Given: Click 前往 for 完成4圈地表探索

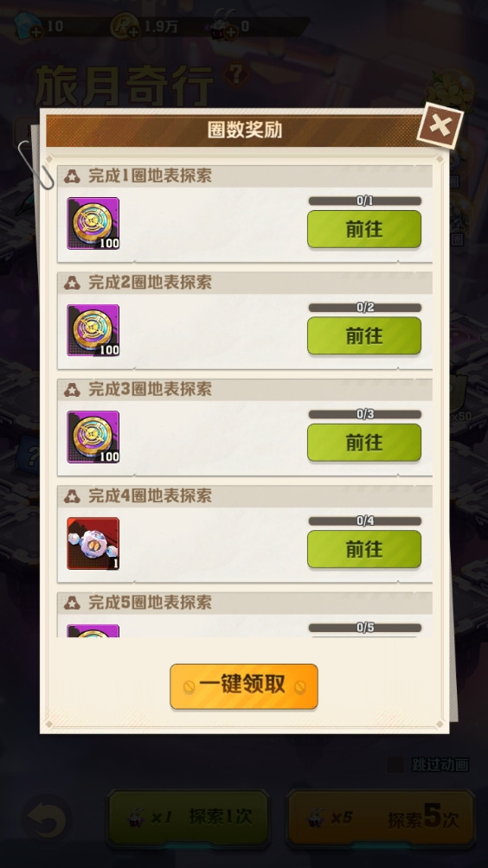Looking at the screenshot, I should coord(364,549).
